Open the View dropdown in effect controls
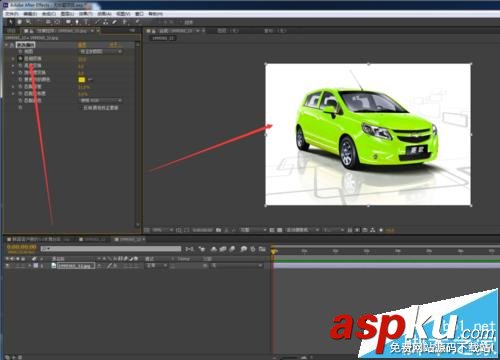The image size is (500, 360). 101,52
